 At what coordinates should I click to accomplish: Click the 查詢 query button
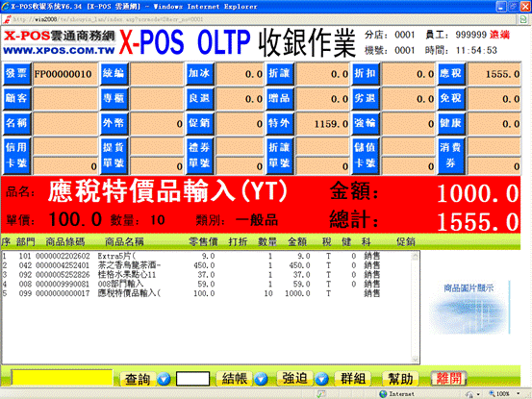pos(138,379)
